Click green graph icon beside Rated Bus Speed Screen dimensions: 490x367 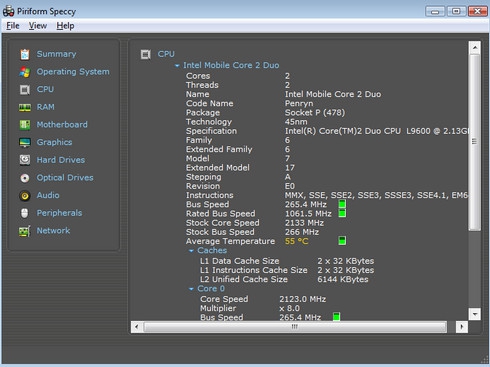pyautogui.click(x=342, y=213)
